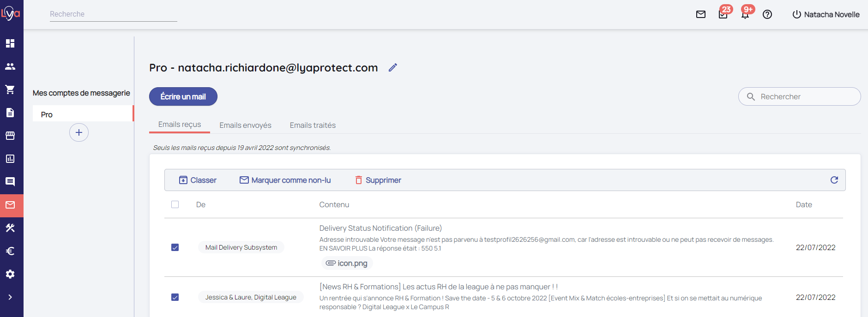Open the tasks icon showing 23 badge
Screen dimensions: 868x317
coord(723,14)
